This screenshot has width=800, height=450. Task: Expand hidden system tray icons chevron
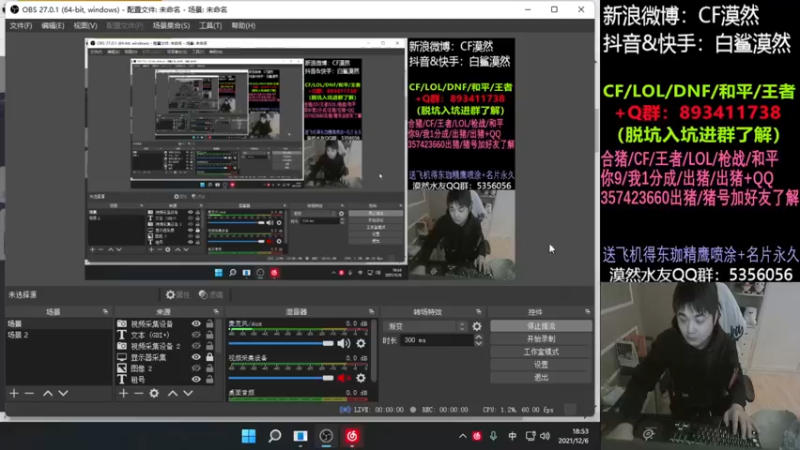(462, 436)
